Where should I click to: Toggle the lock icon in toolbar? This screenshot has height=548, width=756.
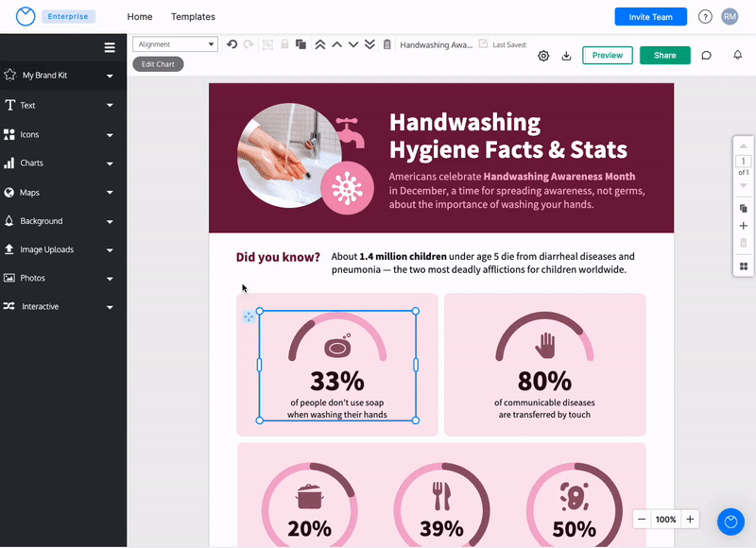click(x=284, y=44)
